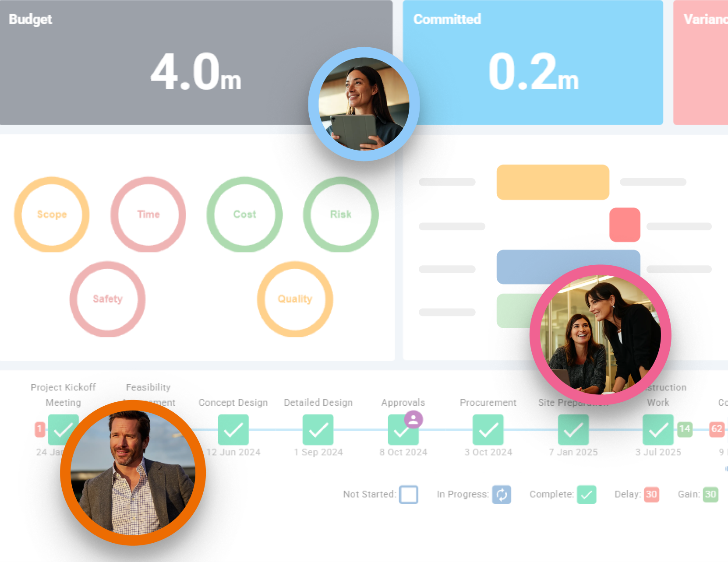Select the Time status circle

coord(148,214)
